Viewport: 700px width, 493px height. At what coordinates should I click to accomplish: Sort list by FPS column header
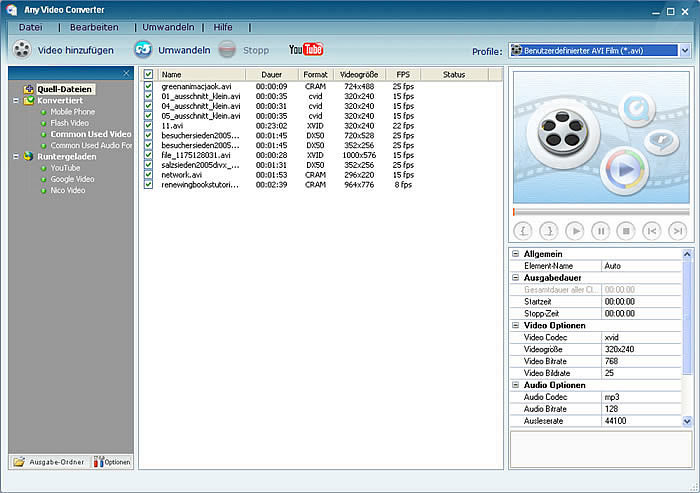coord(403,75)
